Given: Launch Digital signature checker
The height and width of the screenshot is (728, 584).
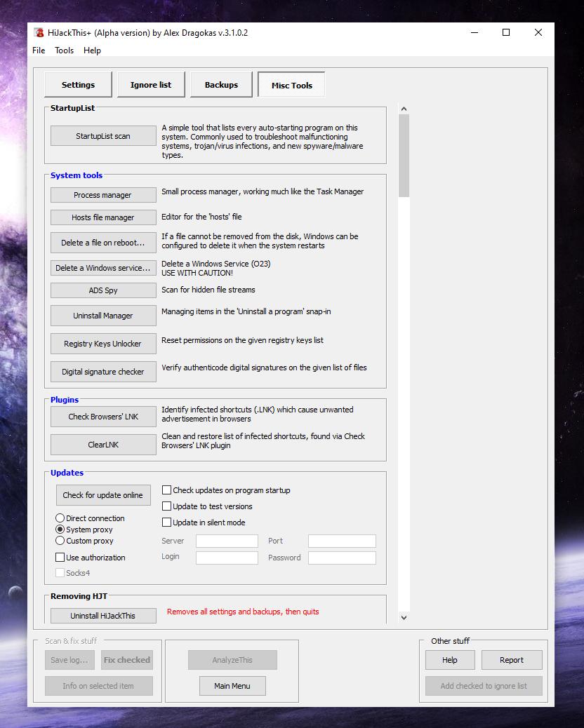Looking at the screenshot, I should pos(103,372).
